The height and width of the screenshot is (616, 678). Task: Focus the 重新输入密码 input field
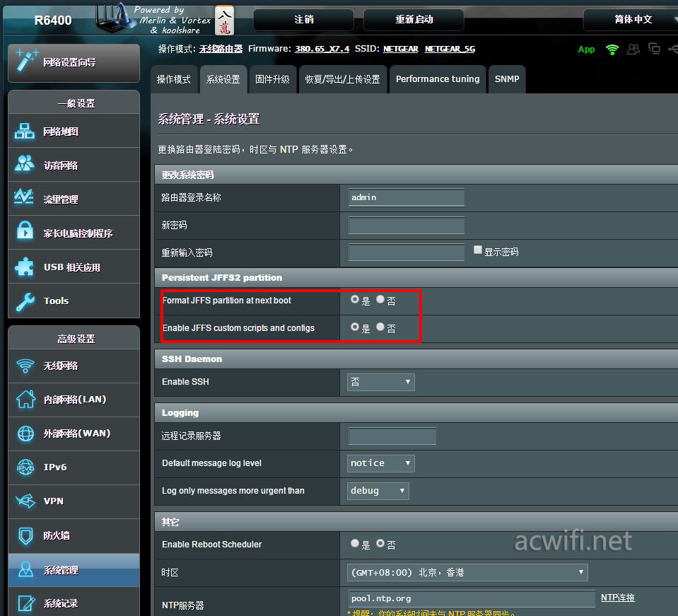click(407, 252)
